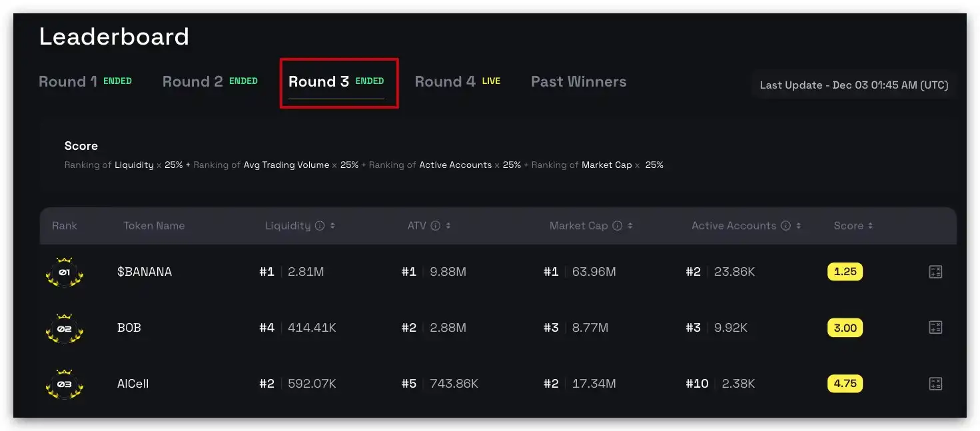The width and height of the screenshot is (980, 431).
Task: Click the rank 01 crown badge
Action: pos(65,272)
